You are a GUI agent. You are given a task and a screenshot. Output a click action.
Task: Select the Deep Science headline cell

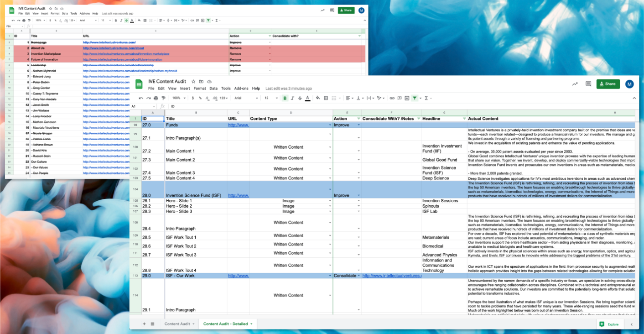[444, 178]
